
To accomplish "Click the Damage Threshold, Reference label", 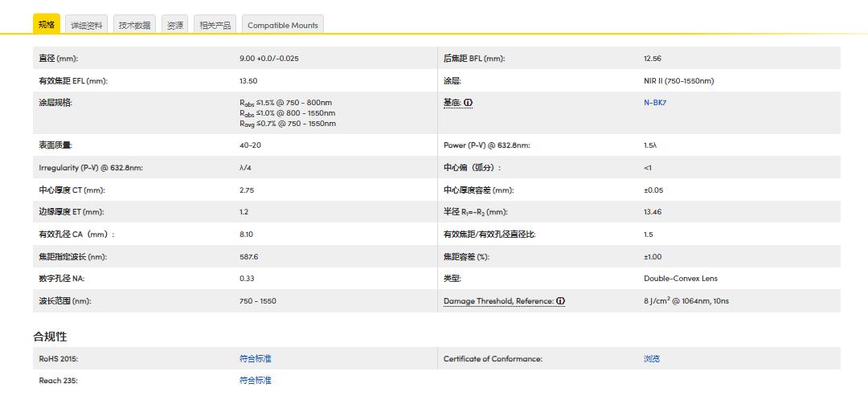I will click(x=498, y=301).
